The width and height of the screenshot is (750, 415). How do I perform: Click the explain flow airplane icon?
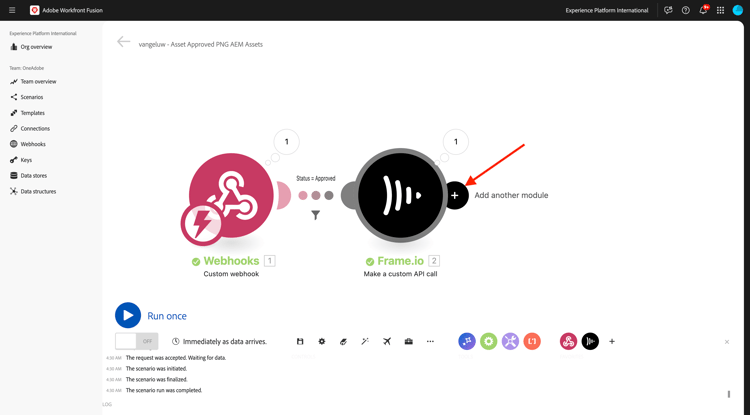(387, 341)
